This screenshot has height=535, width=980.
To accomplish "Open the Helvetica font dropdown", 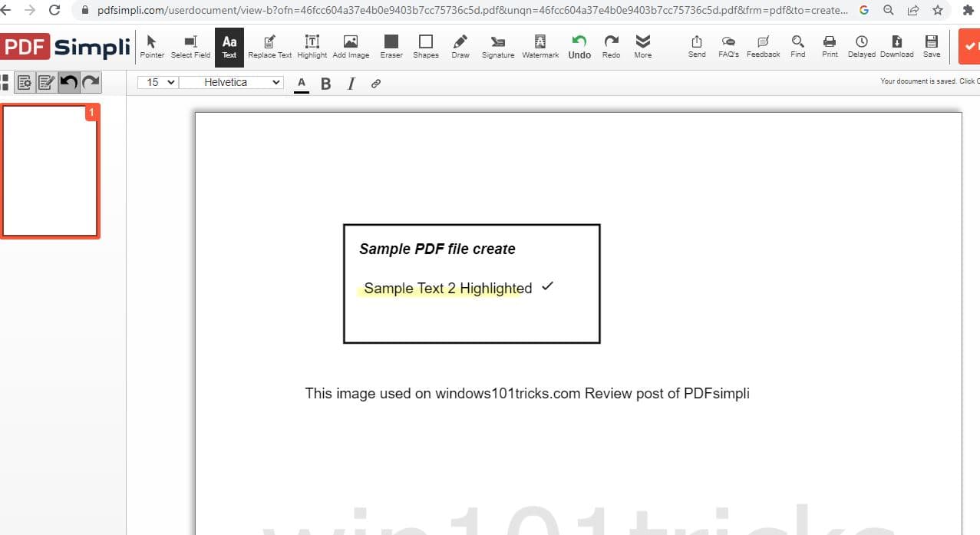I will pos(231,82).
